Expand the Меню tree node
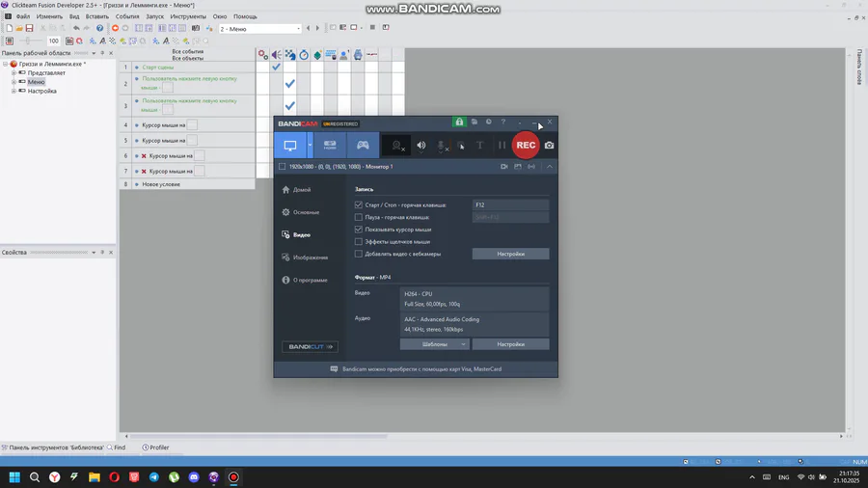The width and height of the screenshot is (868, 488). [x=14, y=82]
